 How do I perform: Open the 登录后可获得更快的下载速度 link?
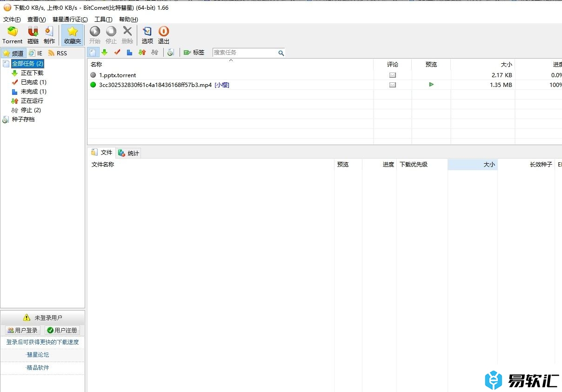point(42,342)
